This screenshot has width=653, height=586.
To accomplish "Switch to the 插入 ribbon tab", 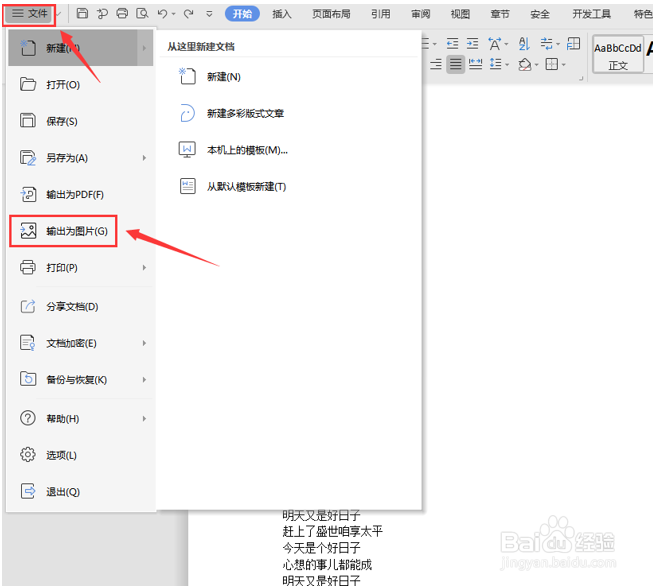I will point(282,14).
